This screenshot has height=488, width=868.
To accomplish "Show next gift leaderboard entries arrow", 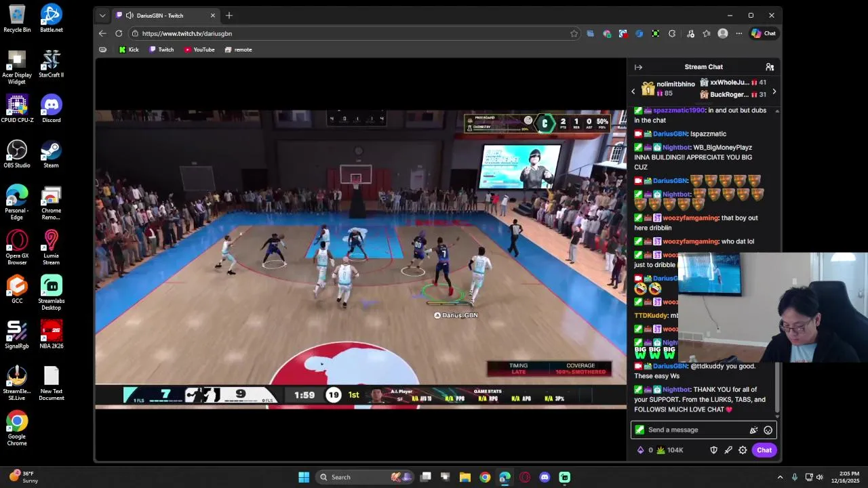I will (774, 91).
